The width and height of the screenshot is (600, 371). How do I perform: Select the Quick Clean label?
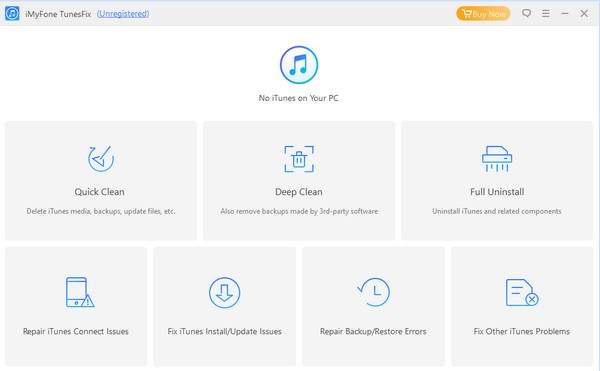(99, 192)
